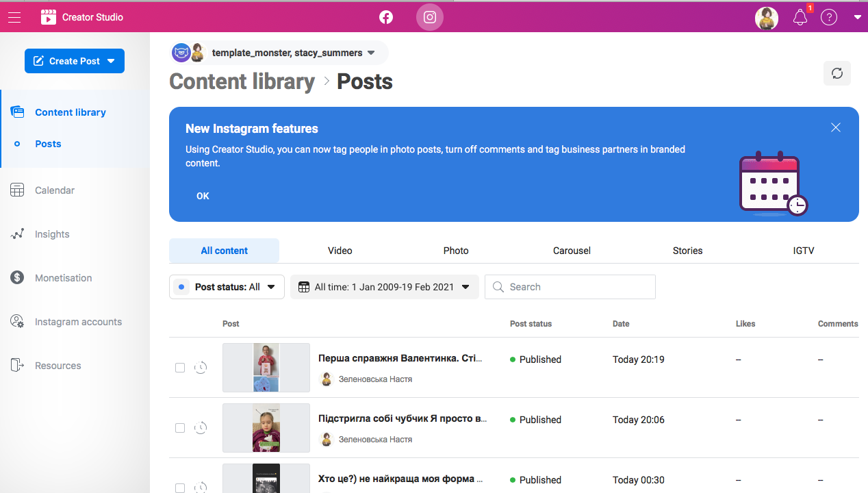Click the Create Post button
This screenshot has height=493, width=868.
coord(75,61)
